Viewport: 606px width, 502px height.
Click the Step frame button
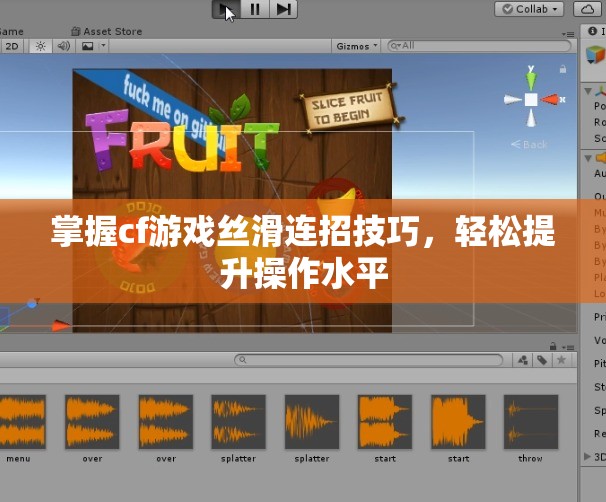[x=283, y=9]
